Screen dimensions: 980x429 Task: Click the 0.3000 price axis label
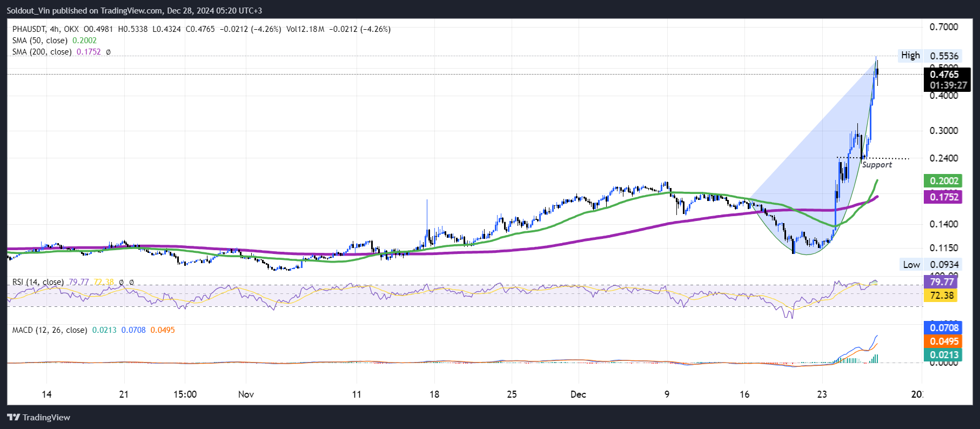(x=944, y=131)
